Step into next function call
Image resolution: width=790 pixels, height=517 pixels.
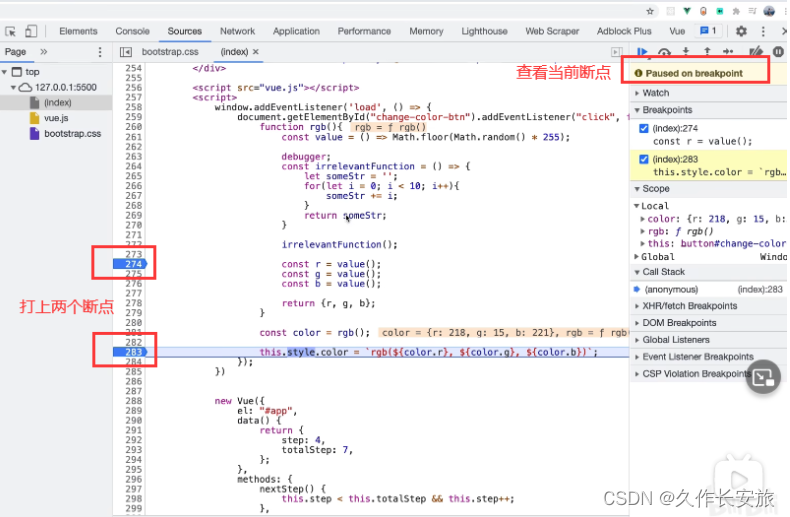(x=686, y=52)
